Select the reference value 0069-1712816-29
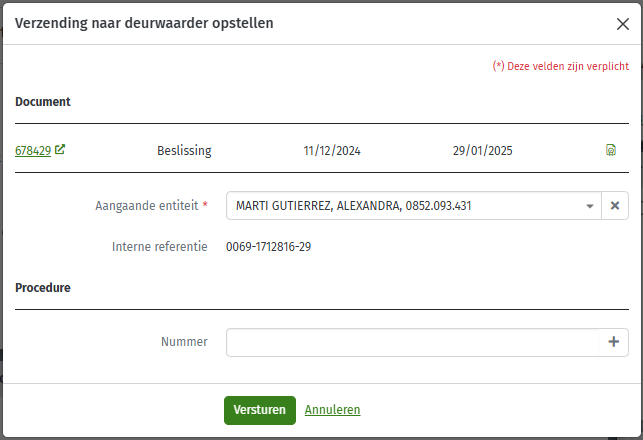 [268, 247]
